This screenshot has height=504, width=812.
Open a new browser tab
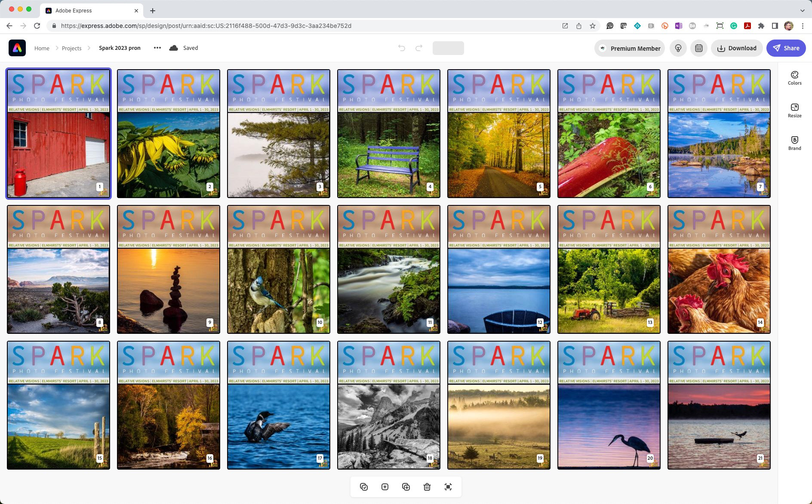[153, 10]
